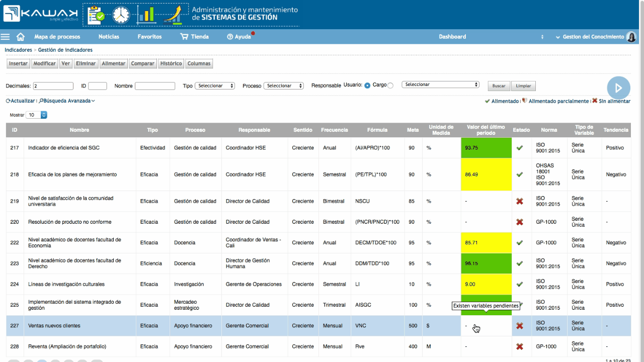This screenshot has width=644, height=362.
Task: Click the Buscar button
Action: tap(499, 86)
